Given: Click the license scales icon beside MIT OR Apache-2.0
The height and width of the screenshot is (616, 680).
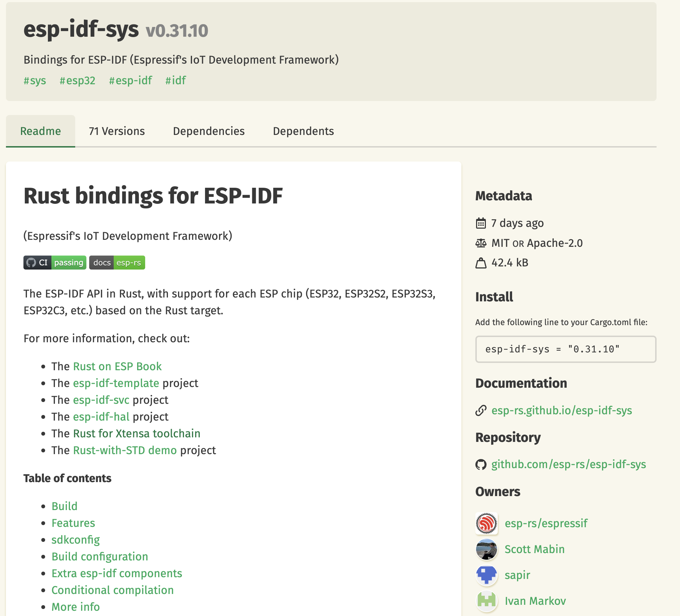Looking at the screenshot, I should [x=481, y=243].
